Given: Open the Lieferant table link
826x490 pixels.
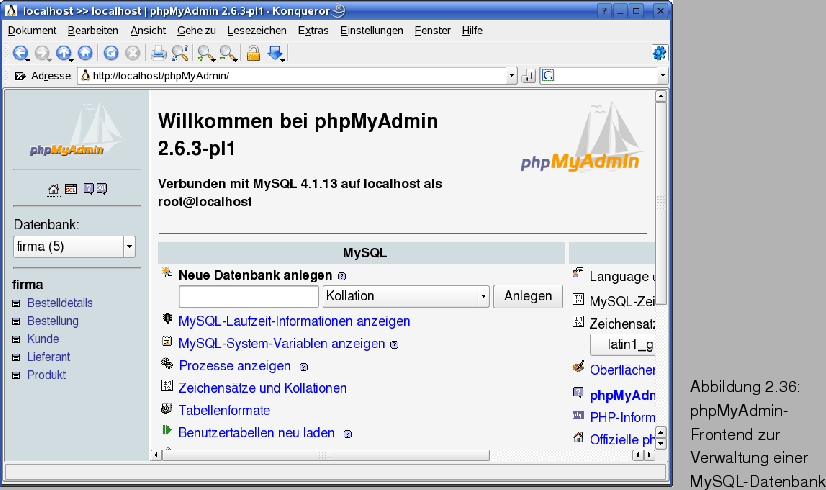Looking at the screenshot, I should tap(48, 357).
